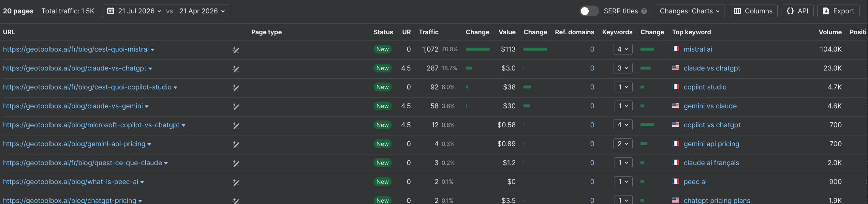Expand the caret next to what-is-peec-ai URL
The height and width of the screenshot is (204, 868).
click(142, 182)
